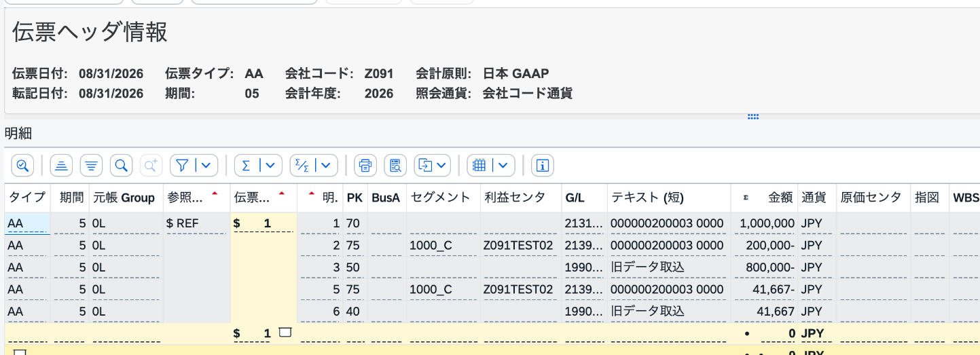This screenshot has width=980, height=355.
Task: Click the sigma icon in 金額 header
Action: coord(746,198)
